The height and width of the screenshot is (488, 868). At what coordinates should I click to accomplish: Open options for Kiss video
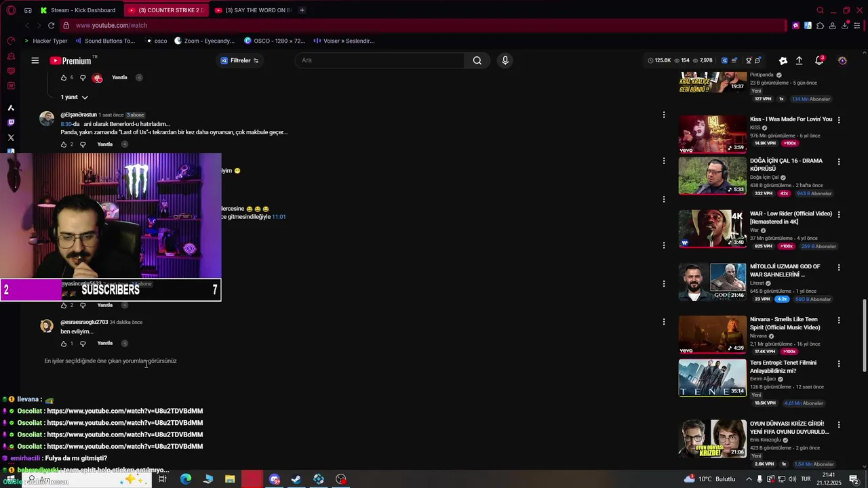[x=839, y=120]
